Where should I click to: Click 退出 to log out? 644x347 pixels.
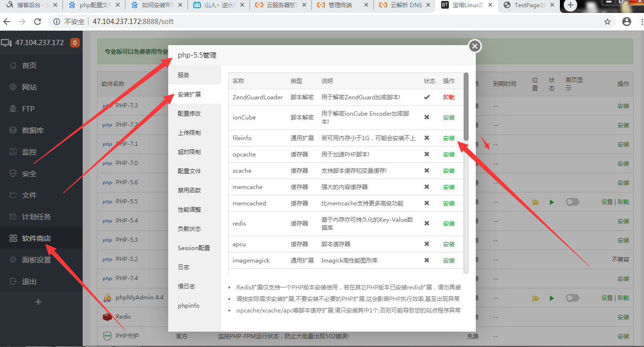29,281
